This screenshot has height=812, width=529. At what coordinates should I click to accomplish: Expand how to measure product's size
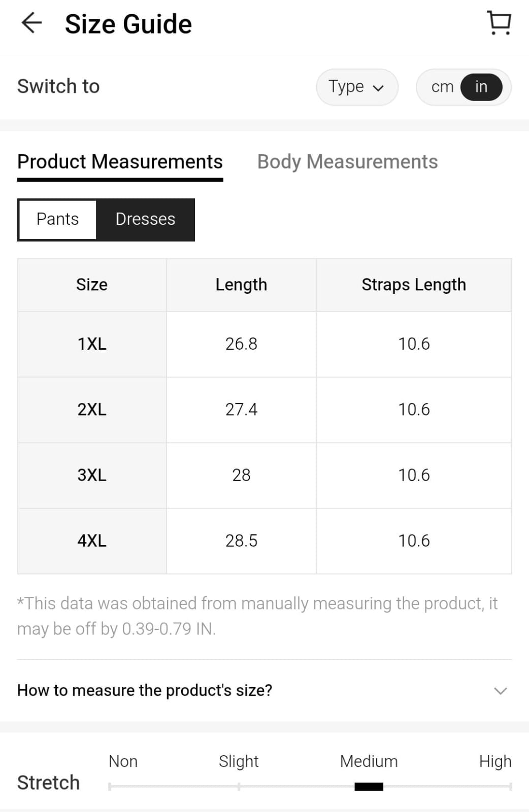(x=145, y=690)
